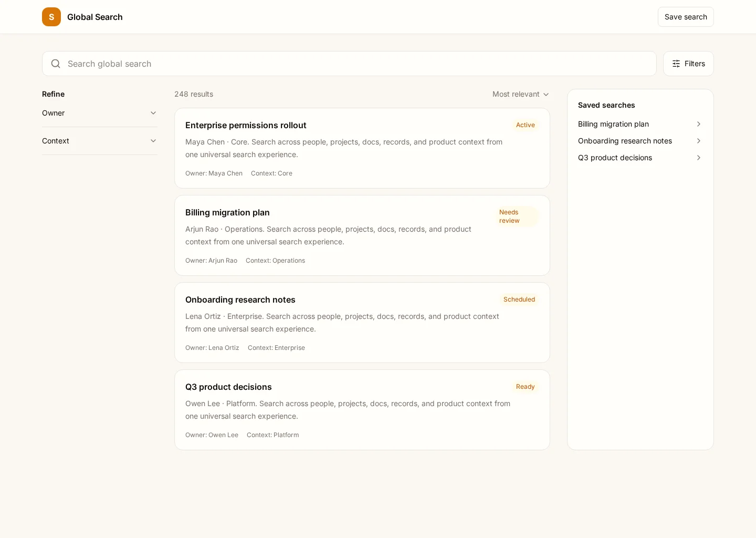Click chevron next to Billing migration plan saved search
Screen dimensions: 756x538
(699, 124)
